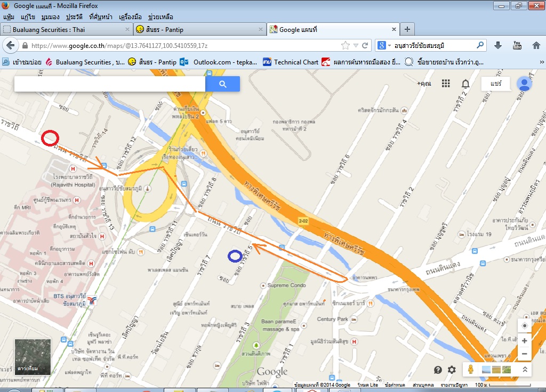Open the ส่วนบุคคล privacy link
This screenshot has width=546, height=392.
tap(423, 385)
